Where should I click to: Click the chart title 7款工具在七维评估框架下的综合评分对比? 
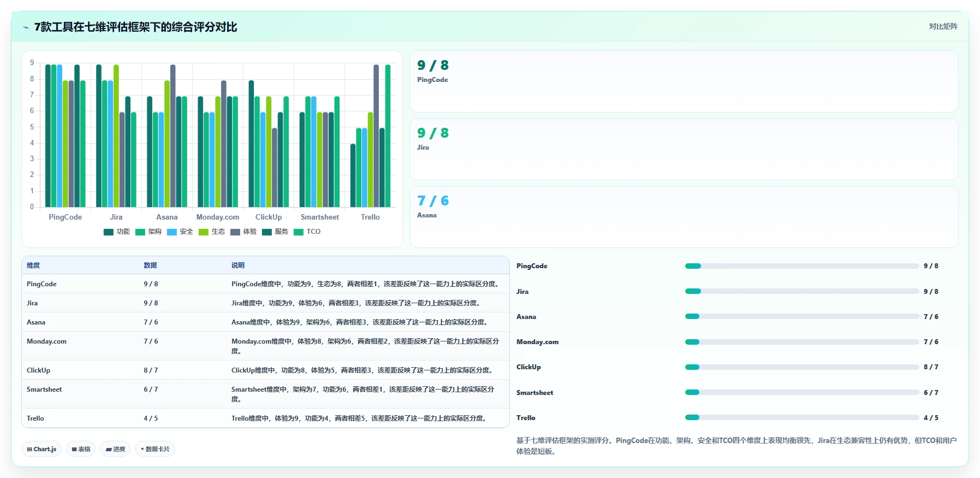coord(135,27)
